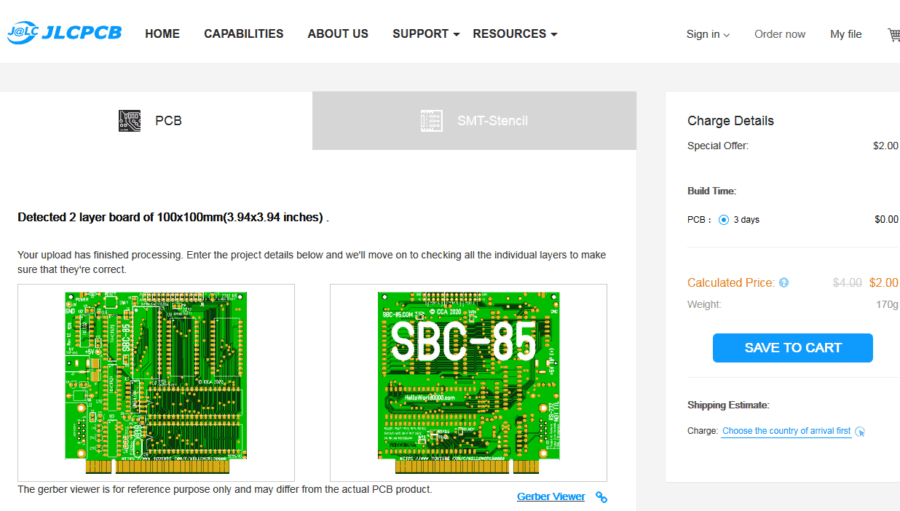The image size is (900, 511).
Task: Open the top-side PCB preview thumbnail
Action: 156,382
